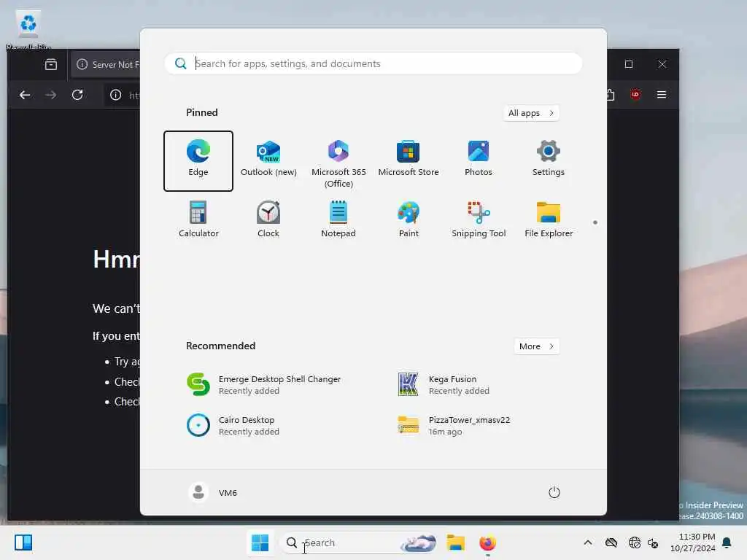
Task: Select the Server Not Found tab
Action: [x=107, y=64]
